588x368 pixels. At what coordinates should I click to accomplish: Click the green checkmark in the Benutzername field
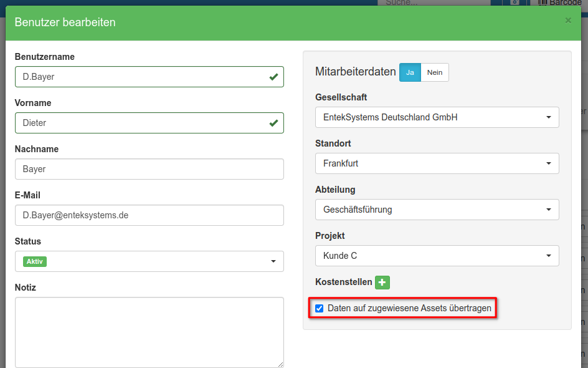coord(273,77)
